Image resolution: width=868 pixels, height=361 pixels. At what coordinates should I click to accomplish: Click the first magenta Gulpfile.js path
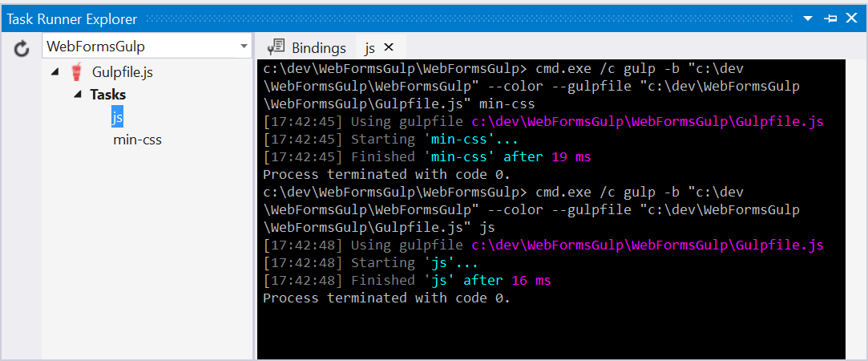[x=647, y=121]
